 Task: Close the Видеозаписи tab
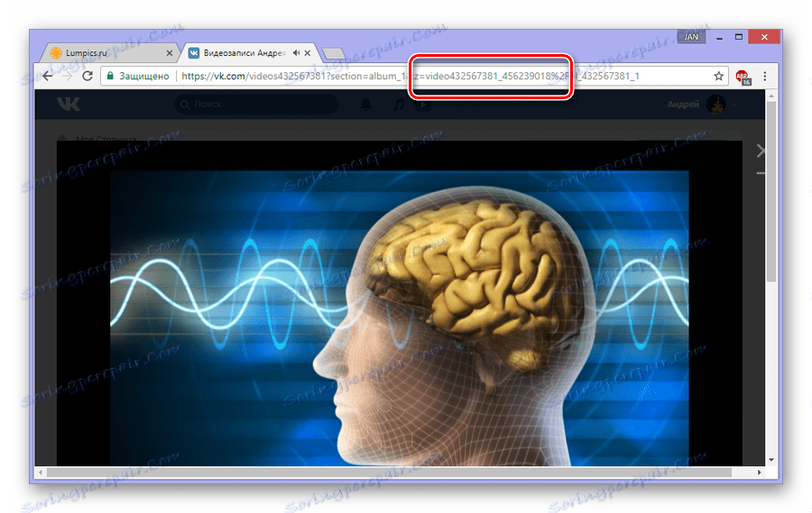tap(308, 53)
